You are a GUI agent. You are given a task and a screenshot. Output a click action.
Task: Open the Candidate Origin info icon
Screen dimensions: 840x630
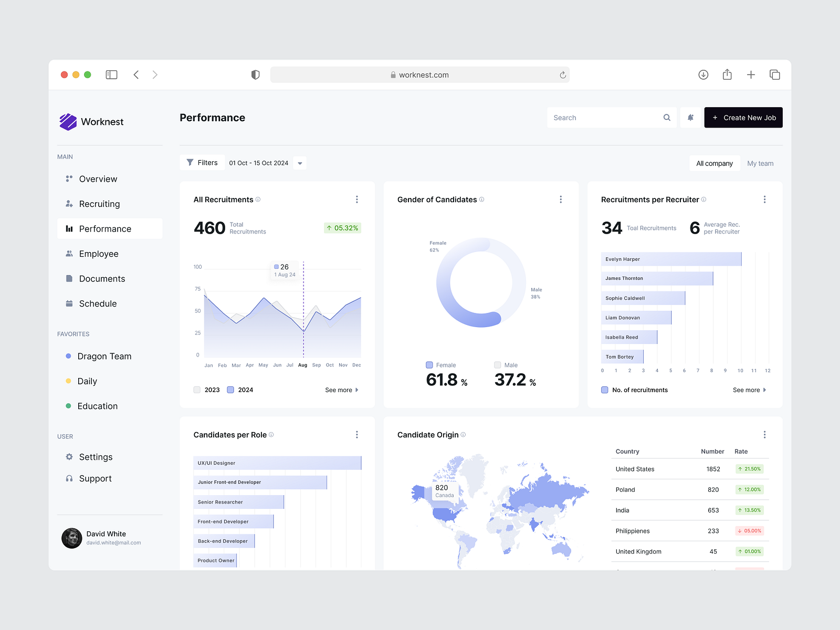[463, 435]
